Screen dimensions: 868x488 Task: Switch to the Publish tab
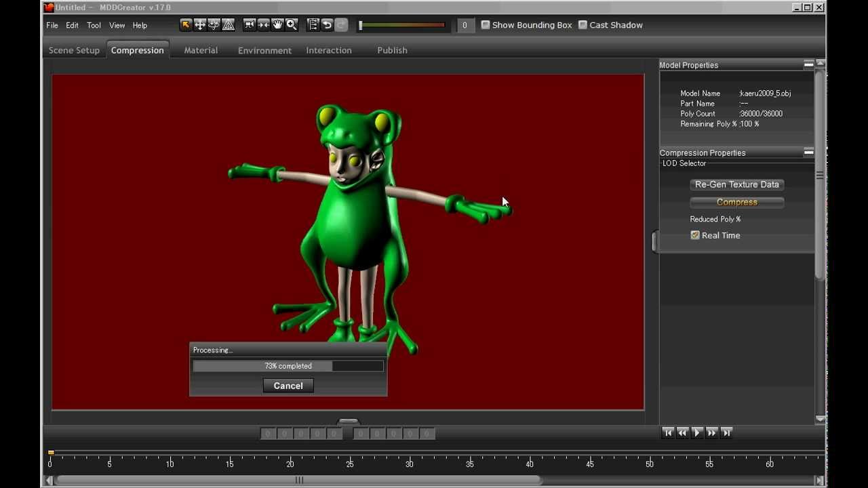392,50
